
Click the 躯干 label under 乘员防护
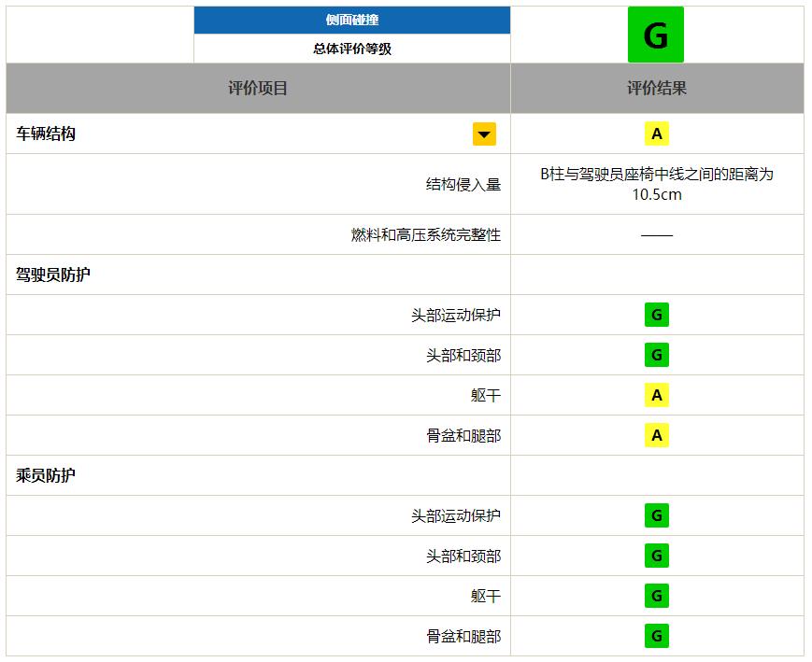[486, 597]
